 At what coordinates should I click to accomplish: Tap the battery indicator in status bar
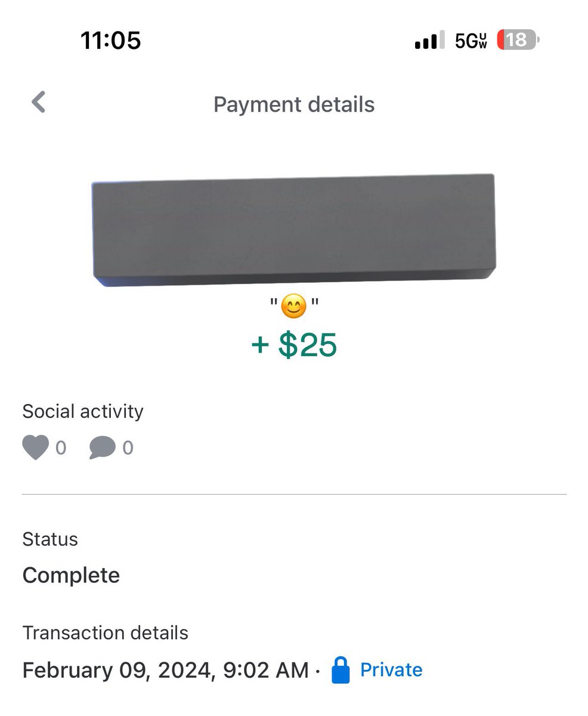[x=517, y=40]
